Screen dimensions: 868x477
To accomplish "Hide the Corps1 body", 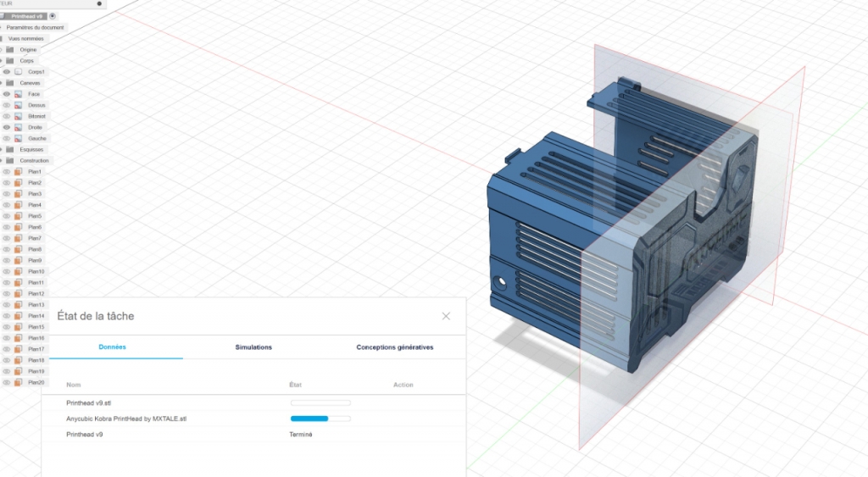I will [7, 72].
